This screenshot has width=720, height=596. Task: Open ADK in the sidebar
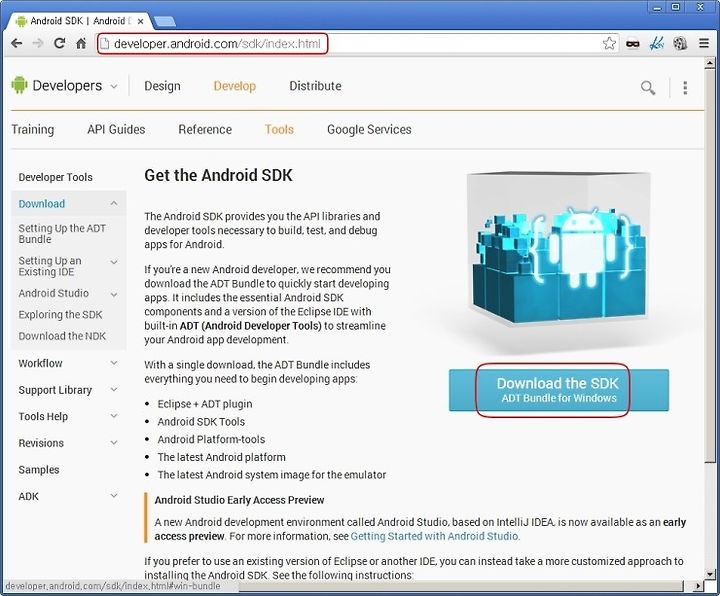click(x=28, y=496)
